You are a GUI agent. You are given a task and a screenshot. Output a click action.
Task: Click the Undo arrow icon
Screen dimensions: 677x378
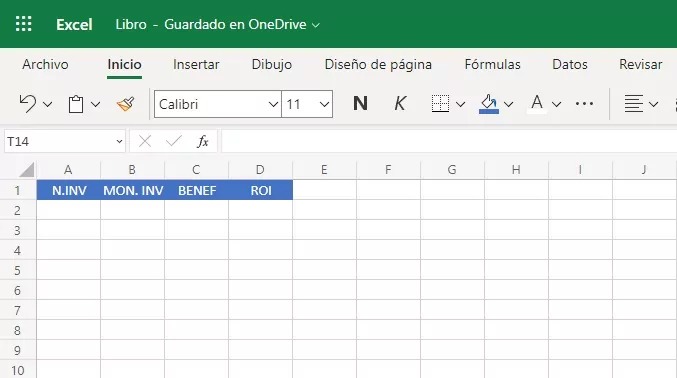[x=28, y=104]
